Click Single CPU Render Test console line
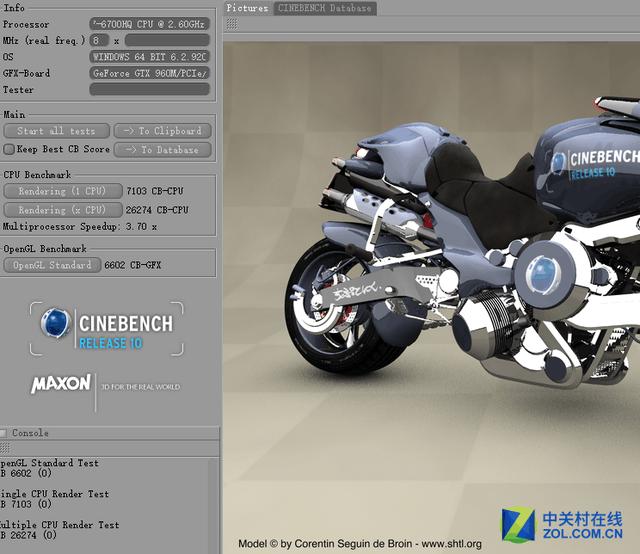The width and height of the screenshot is (640, 554). pyautogui.click(x=54, y=494)
